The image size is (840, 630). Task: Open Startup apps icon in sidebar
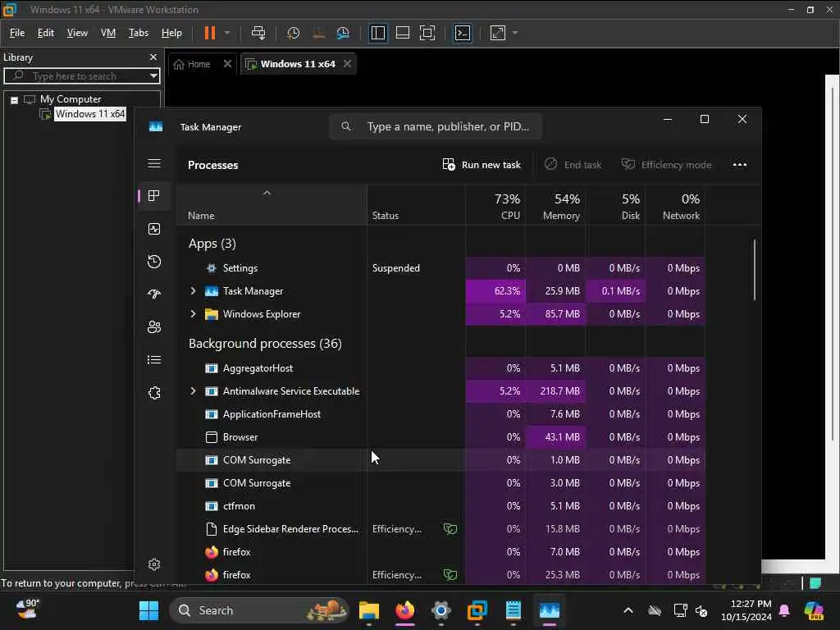pyautogui.click(x=154, y=294)
